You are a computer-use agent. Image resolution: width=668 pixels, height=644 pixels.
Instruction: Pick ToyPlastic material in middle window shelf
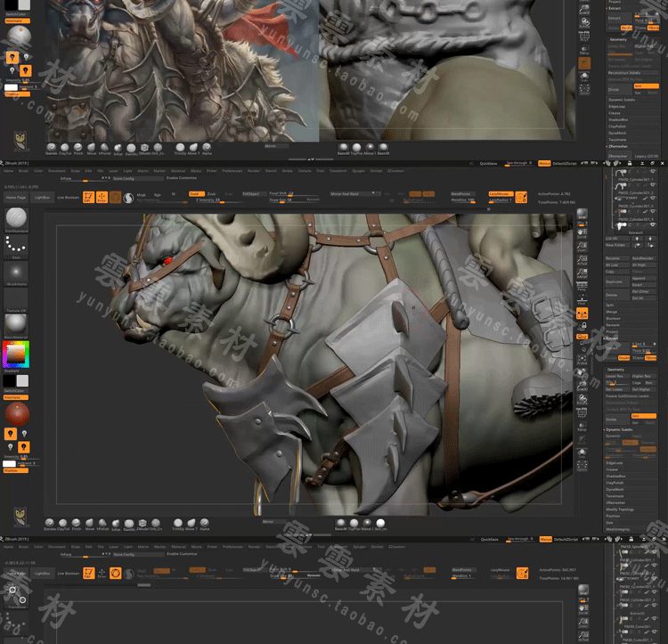tap(354, 523)
